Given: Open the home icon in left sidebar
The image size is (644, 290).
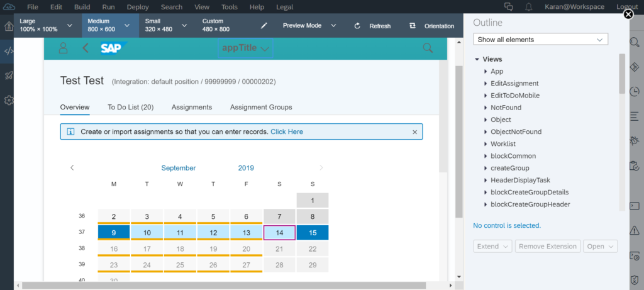Looking at the screenshot, I should 8,26.
